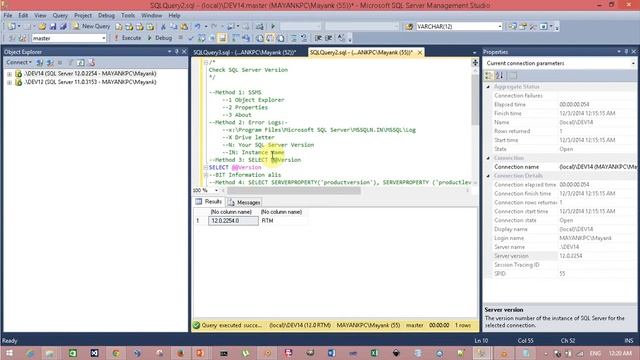Click the Decrease Indent icon
The height and width of the screenshot is (360, 640).
pyautogui.click(x=318, y=38)
